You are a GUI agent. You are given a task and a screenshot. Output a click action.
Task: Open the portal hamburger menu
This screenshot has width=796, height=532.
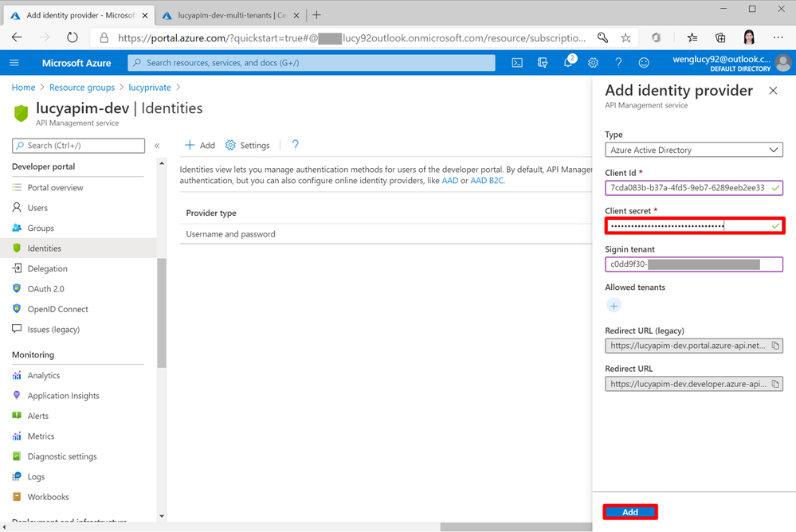(x=14, y=63)
